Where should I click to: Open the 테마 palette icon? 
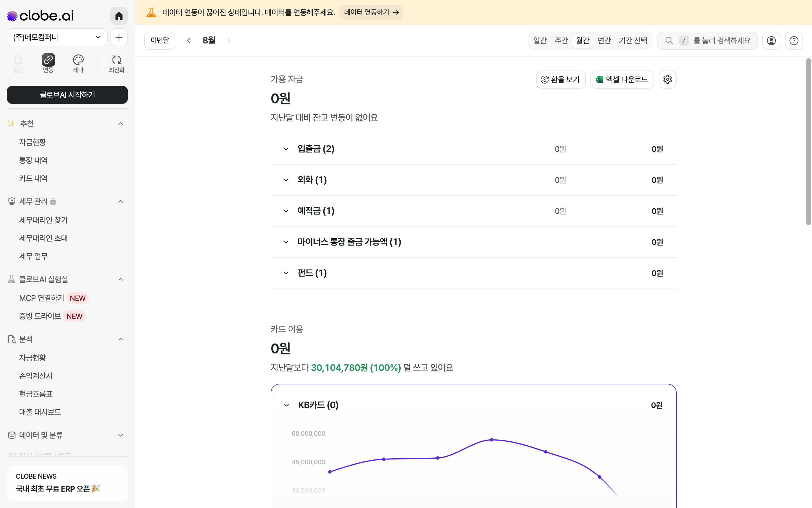pyautogui.click(x=78, y=63)
